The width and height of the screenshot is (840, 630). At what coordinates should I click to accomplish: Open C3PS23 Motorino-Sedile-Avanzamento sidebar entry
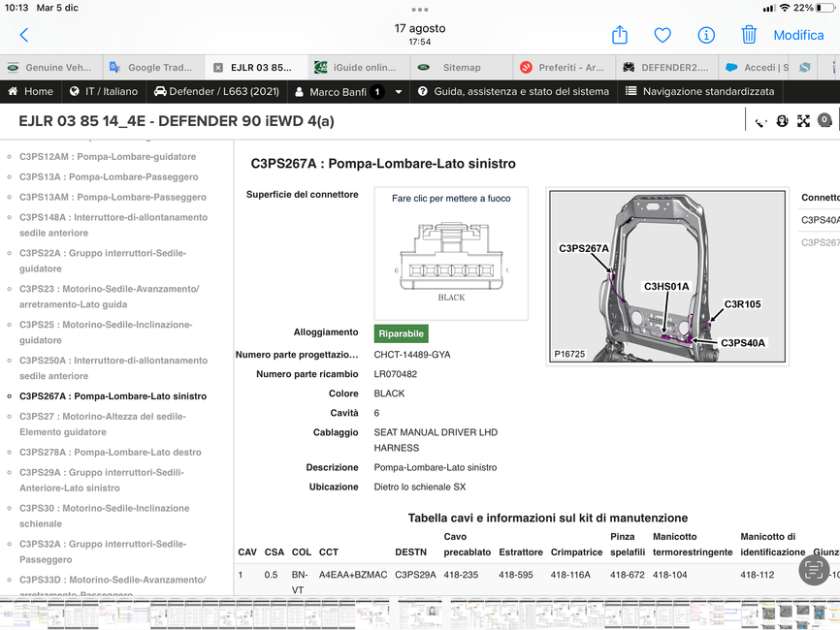[110, 297]
